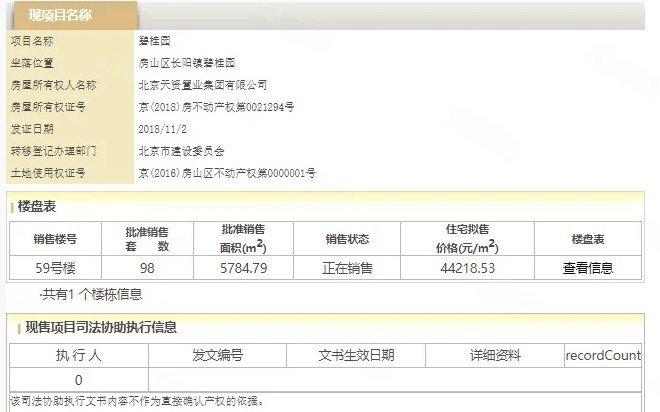Screen dimensions: 660x412
Task: Click the 发文编号 column header
Action: point(217,355)
